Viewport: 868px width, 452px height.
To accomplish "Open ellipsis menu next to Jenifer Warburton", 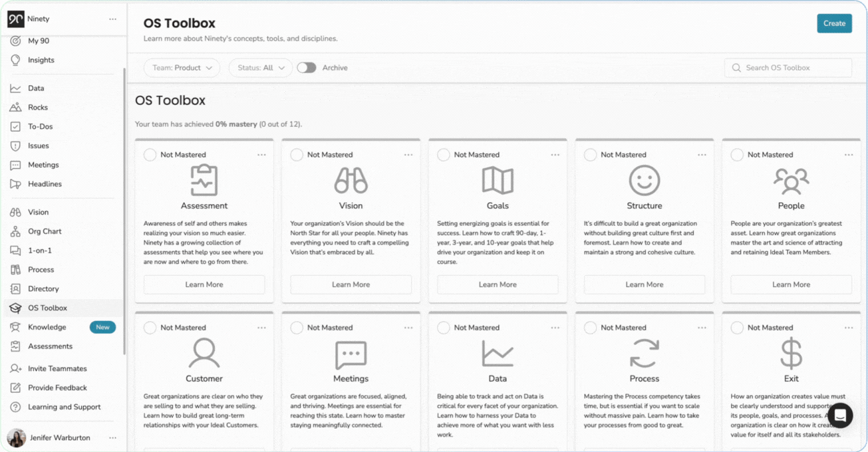I will click(112, 438).
